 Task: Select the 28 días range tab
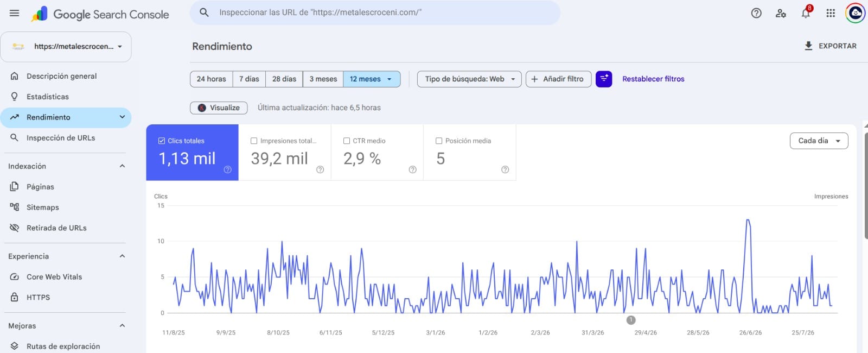(x=284, y=79)
